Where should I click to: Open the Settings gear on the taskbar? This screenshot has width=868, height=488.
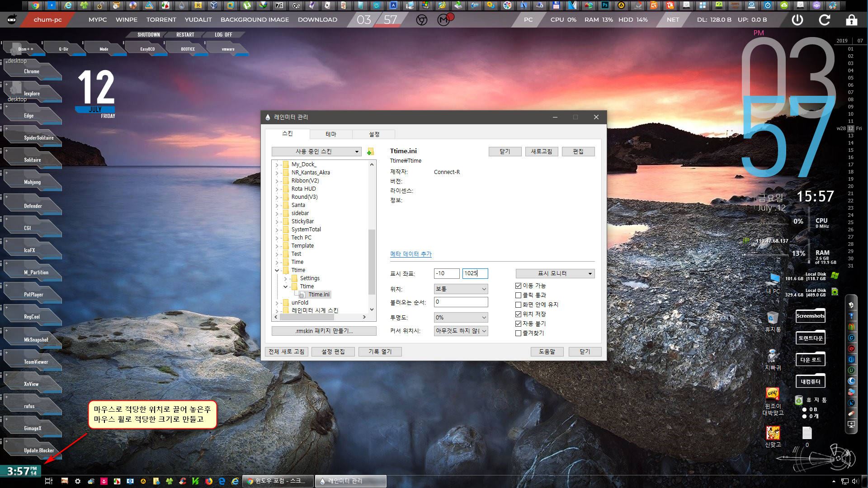[x=78, y=481]
